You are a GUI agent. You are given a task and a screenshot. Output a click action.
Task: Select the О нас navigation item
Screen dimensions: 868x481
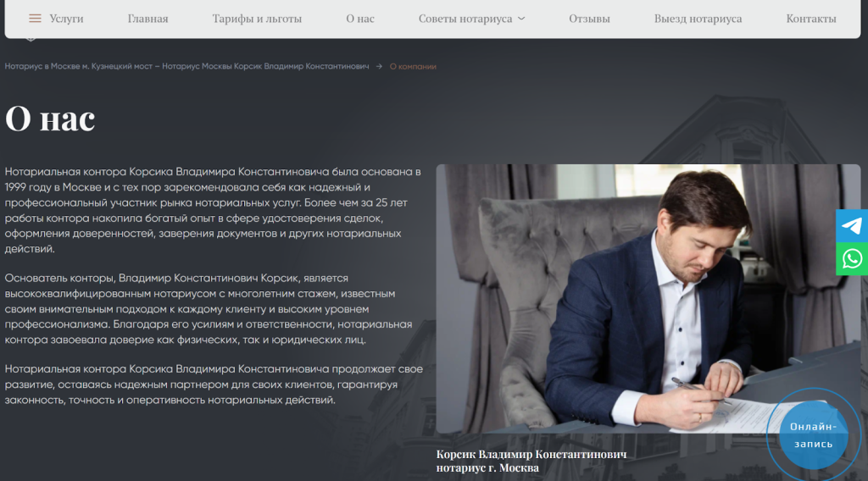click(360, 19)
